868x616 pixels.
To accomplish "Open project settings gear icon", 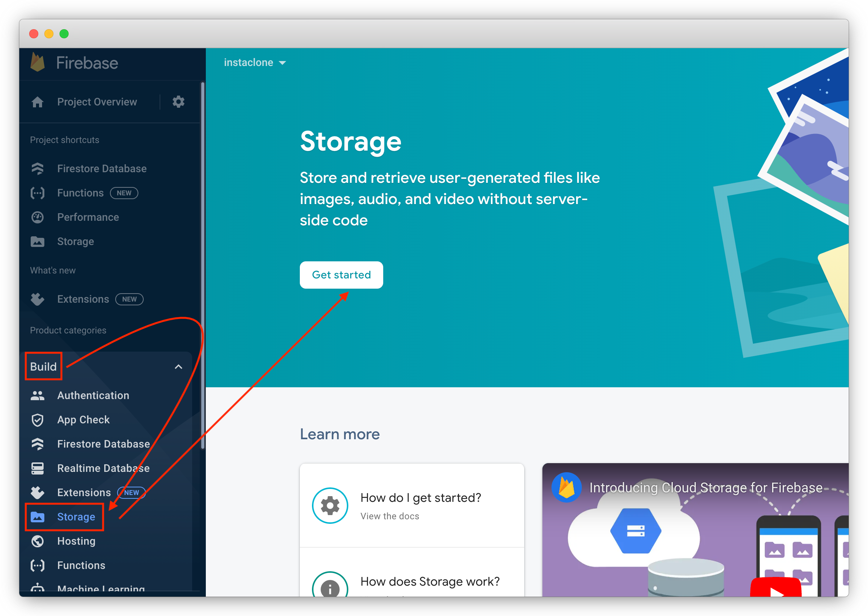I will (x=179, y=102).
